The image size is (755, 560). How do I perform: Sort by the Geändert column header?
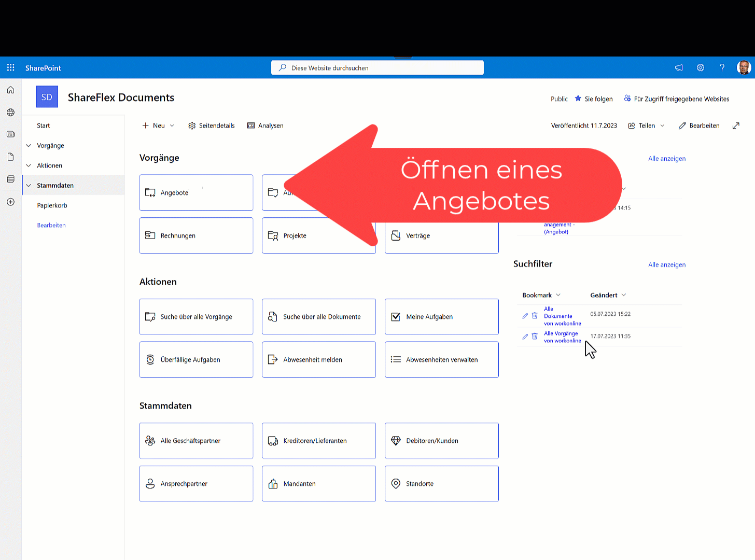[x=604, y=295]
